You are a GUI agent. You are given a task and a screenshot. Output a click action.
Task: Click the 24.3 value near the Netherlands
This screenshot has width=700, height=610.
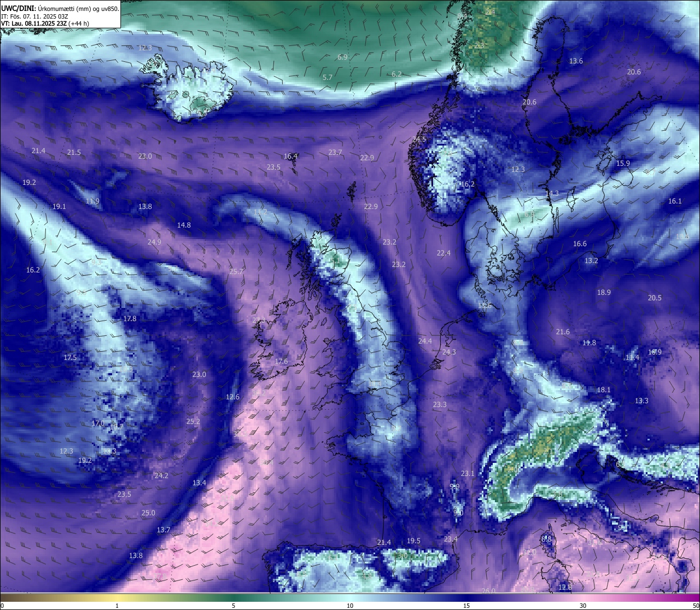click(449, 352)
